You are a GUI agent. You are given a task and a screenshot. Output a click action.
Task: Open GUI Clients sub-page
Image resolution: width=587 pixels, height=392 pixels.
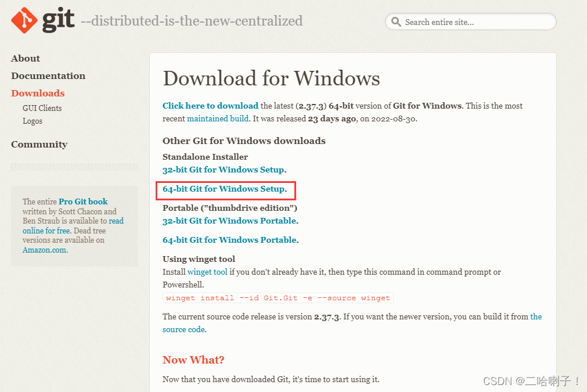tap(42, 108)
